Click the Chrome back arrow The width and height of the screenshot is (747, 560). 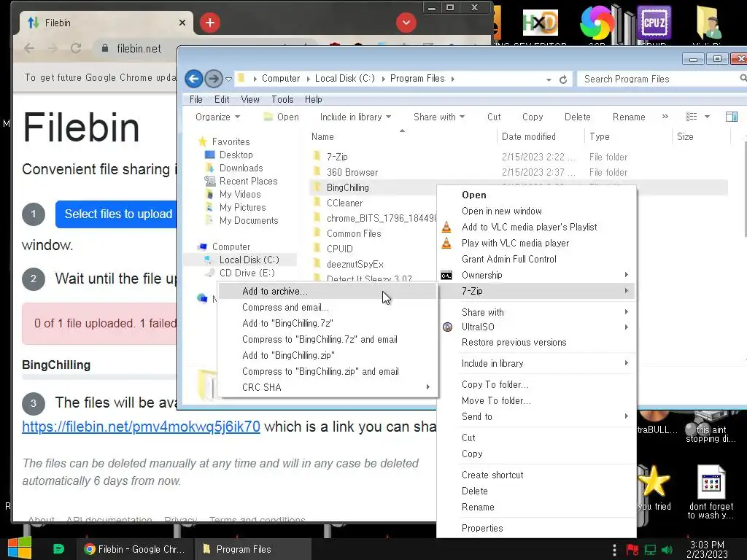(29, 48)
